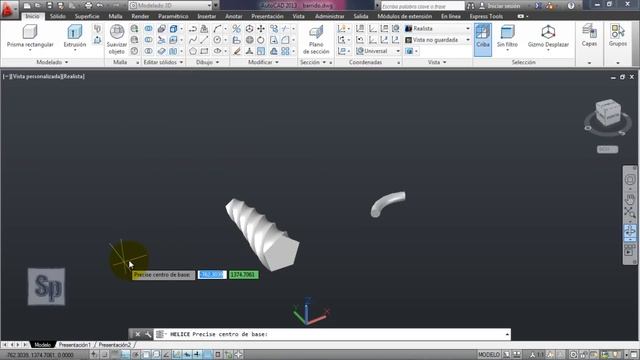Click the erase tool in Modificar panel

coord(237,51)
